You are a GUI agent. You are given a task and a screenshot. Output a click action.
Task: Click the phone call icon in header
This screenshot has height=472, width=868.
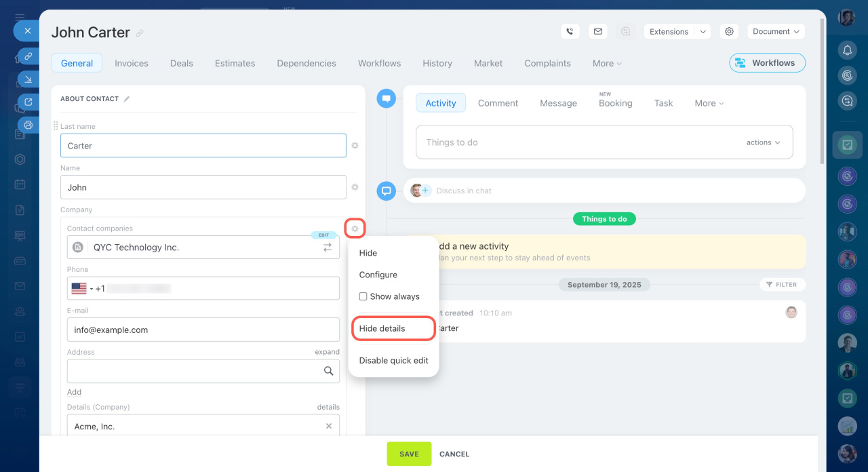click(x=570, y=31)
